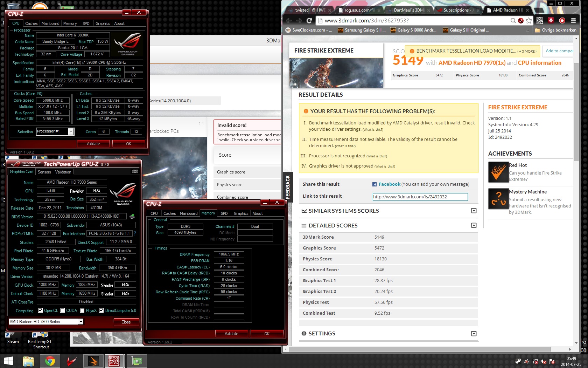Click muted volume tray icon

tap(544, 361)
